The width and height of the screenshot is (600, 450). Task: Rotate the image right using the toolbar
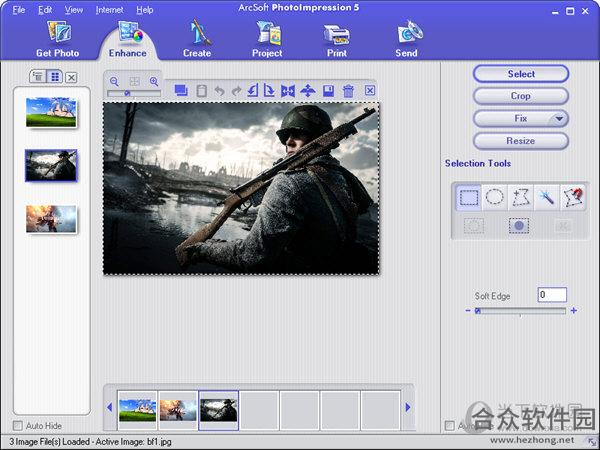click(269, 91)
